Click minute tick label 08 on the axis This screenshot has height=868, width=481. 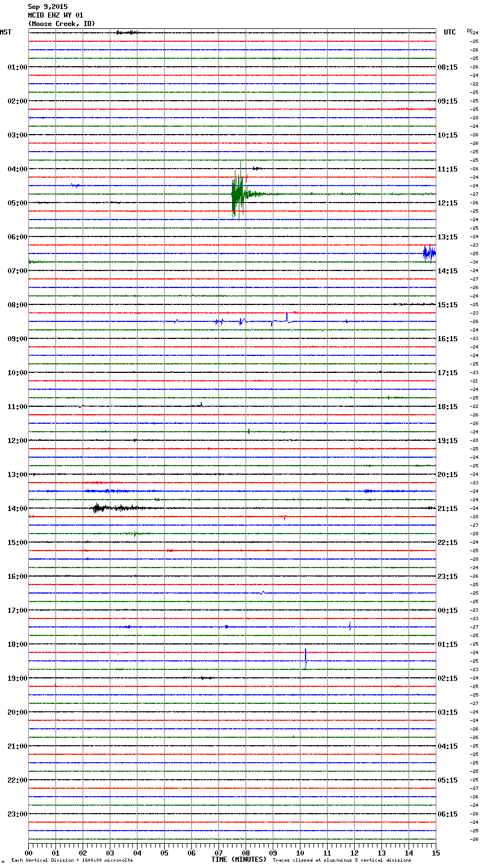pos(246,853)
